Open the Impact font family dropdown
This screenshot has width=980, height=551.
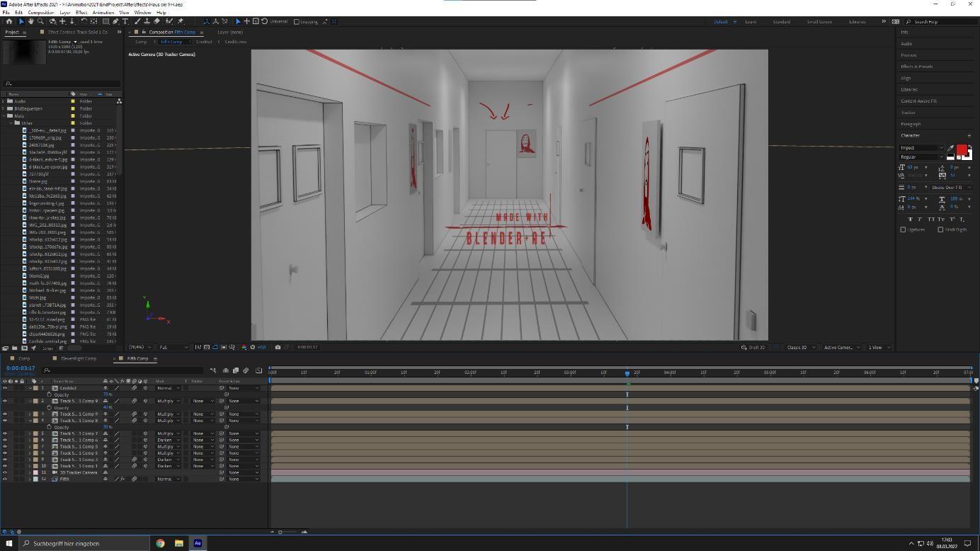(x=921, y=148)
